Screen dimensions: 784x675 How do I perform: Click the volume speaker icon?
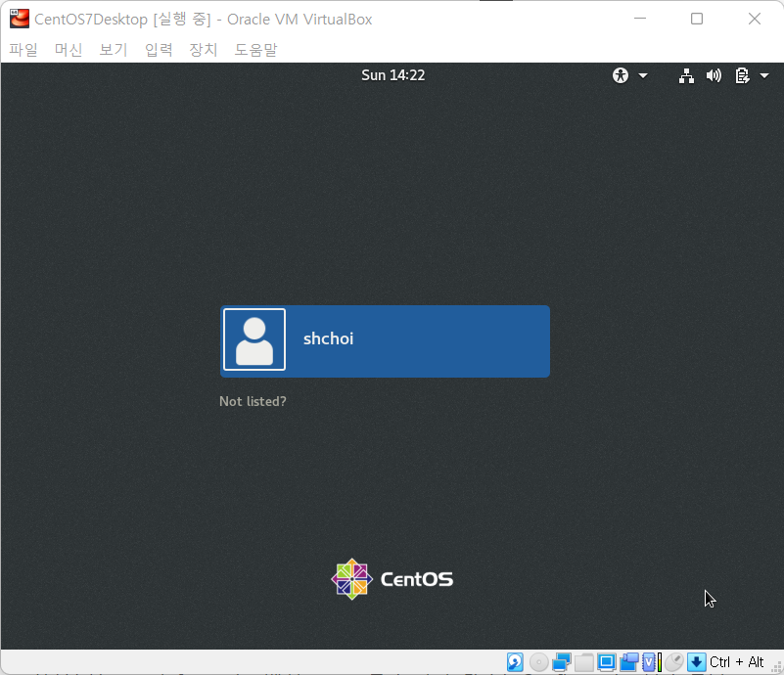point(714,76)
